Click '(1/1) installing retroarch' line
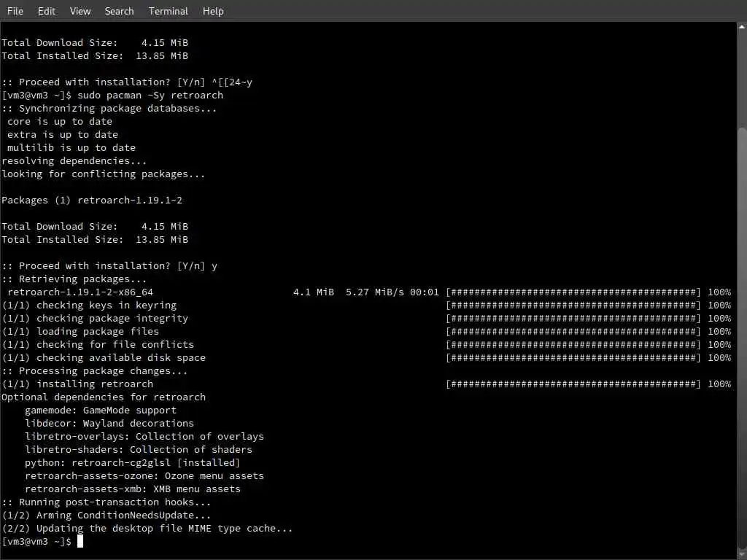Viewport: 747px width, 560px height. pyautogui.click(x=77, y=384)
